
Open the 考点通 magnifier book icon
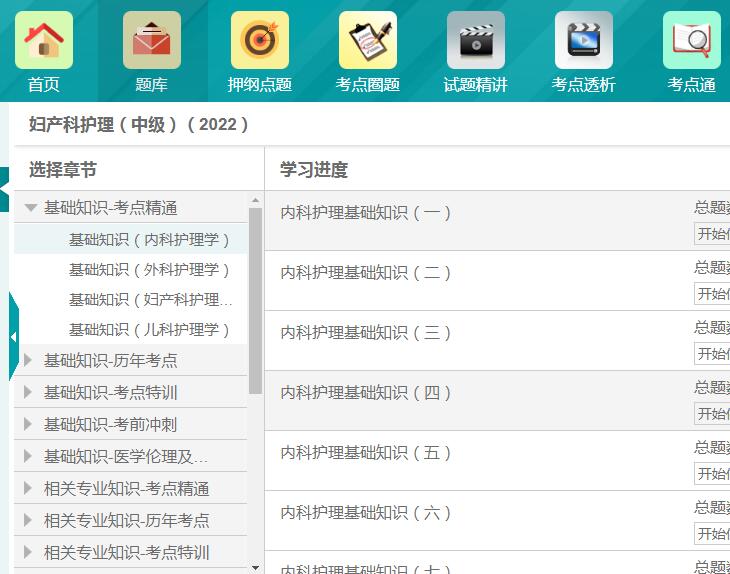[692, 40]
